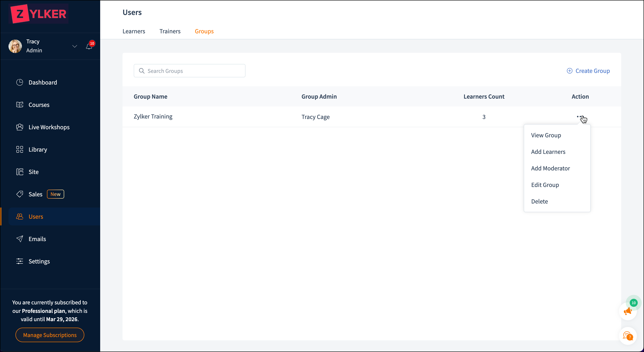Select Add Moderator from the menu
This screenshot has height=352, width=644.
(x=550, y=168)
